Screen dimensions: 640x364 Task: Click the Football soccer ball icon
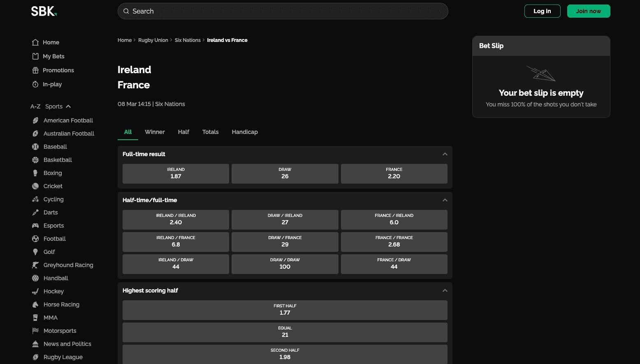[x=35, y=239]
